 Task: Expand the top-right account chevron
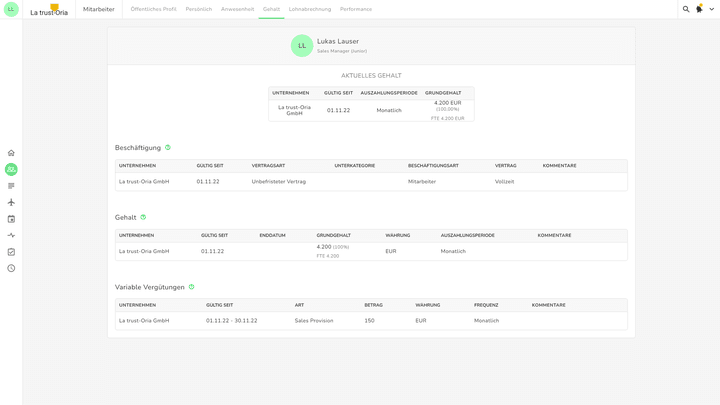pyautogui.click(x=712, y=9)
